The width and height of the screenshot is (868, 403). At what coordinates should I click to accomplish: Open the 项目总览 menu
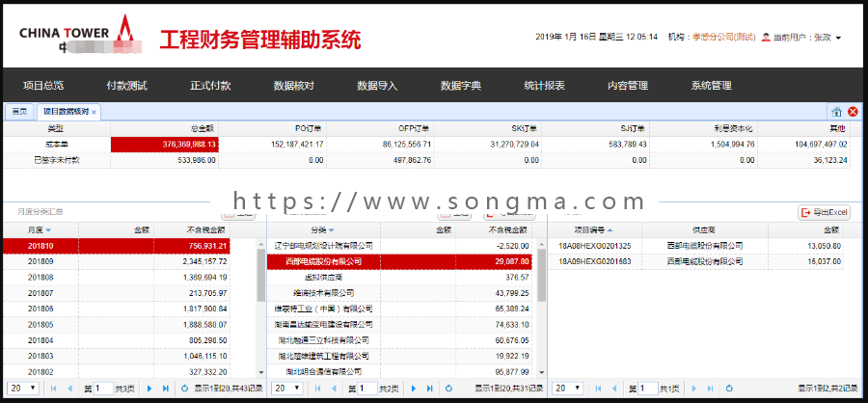coord(43,85)
